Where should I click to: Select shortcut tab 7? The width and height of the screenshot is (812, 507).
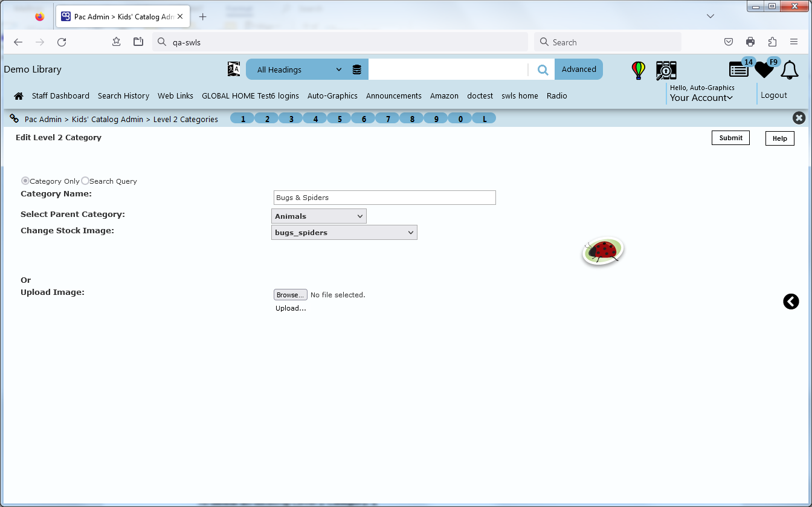tap(388, 118)
